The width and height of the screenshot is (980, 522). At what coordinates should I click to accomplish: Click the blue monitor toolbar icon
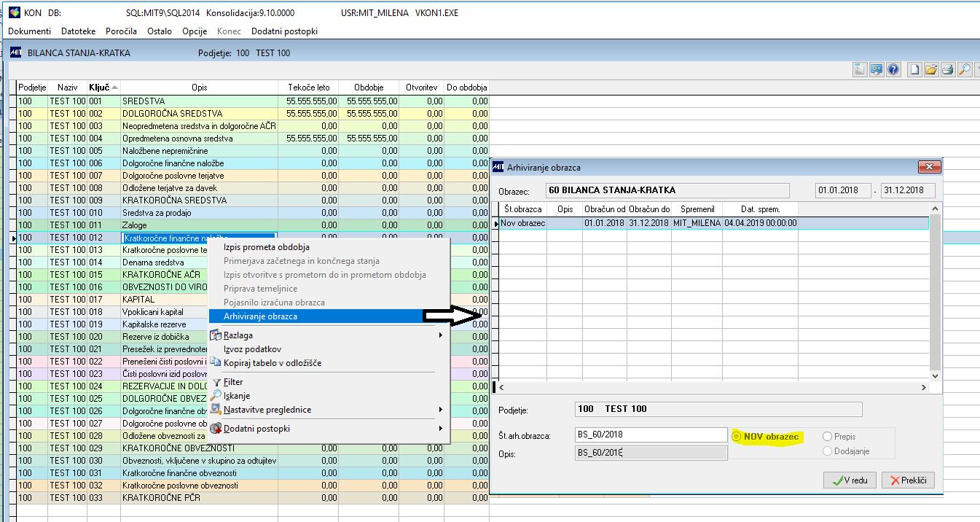tap(877, 70)
